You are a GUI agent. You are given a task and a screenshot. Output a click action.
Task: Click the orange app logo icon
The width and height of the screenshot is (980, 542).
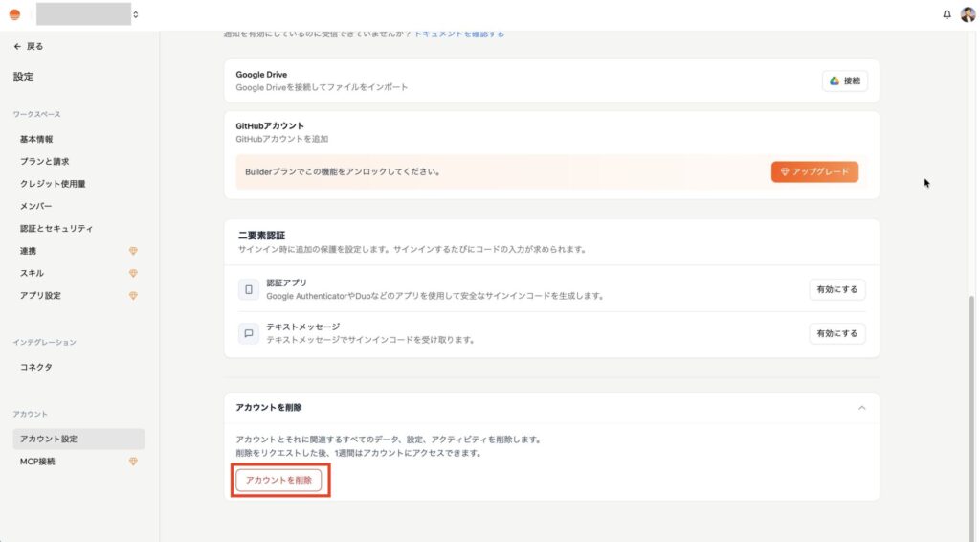click(14, 14)
